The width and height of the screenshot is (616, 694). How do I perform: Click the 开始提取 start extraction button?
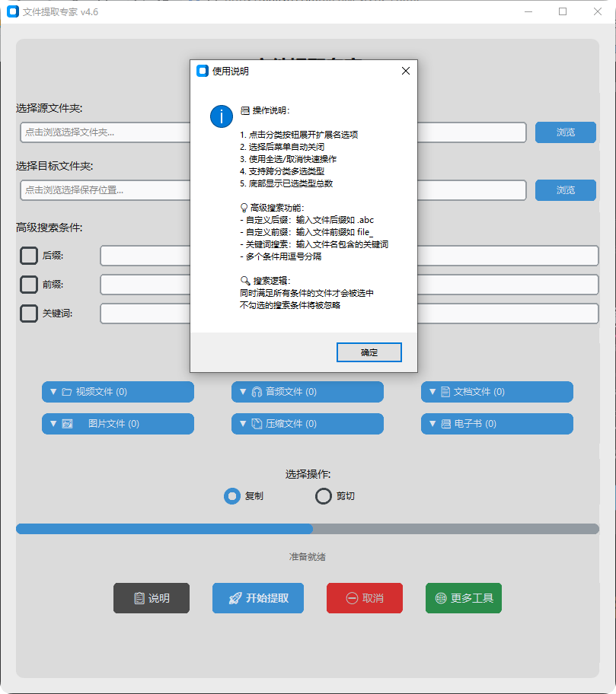(x=258, y=598)
